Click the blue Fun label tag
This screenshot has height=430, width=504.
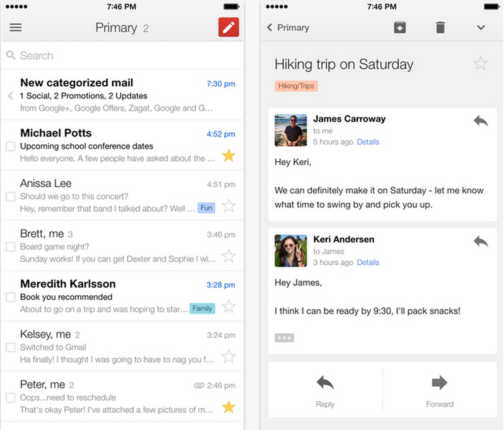[206, 208]
